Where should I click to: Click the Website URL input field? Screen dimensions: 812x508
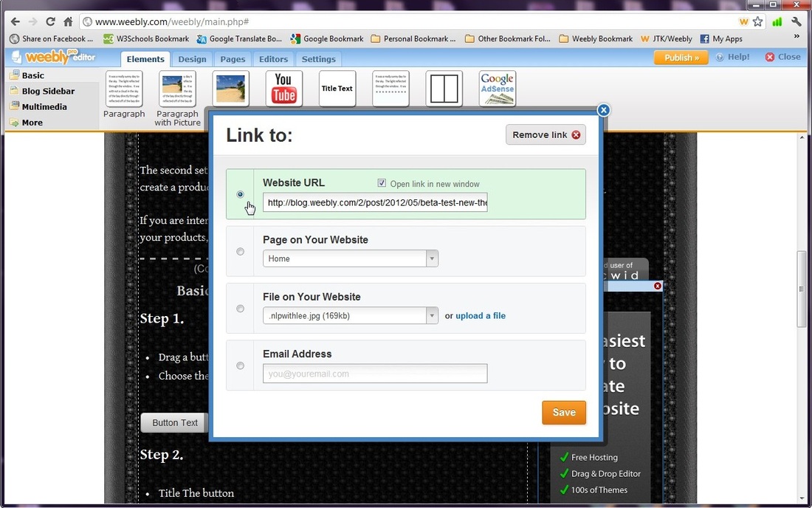tap(375, 202)
